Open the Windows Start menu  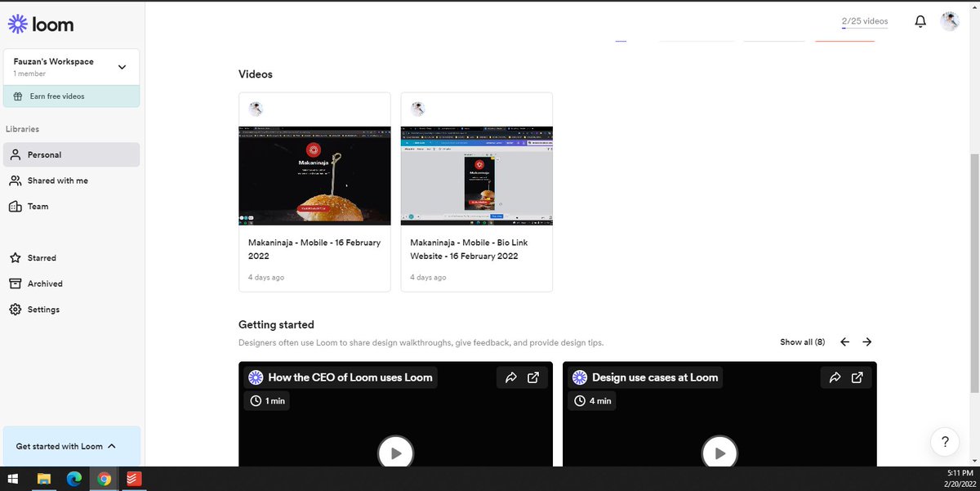click(x=13, y=479)
